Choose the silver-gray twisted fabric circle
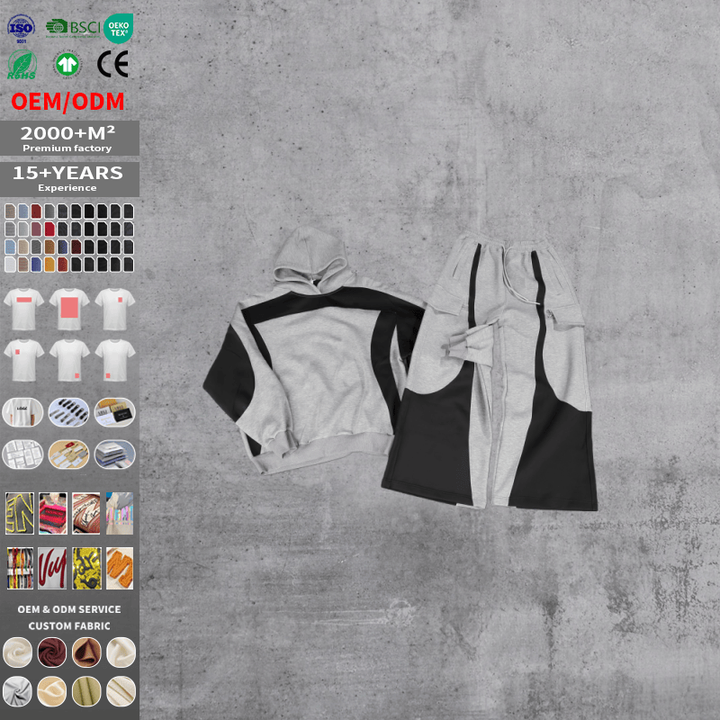 pos(17,692)
